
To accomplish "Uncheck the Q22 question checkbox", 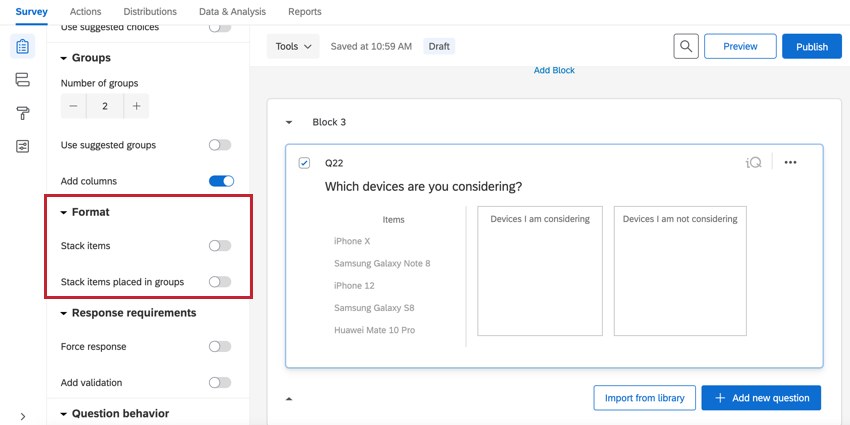I will click(x=305, y=163).
